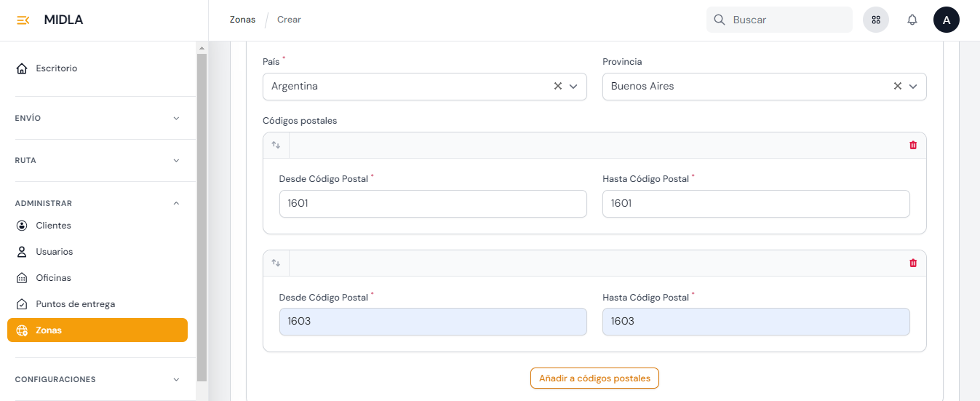Click the reorder arrows on the first postal row
This screenshot has width=980, height=401.
pos(276,146)
